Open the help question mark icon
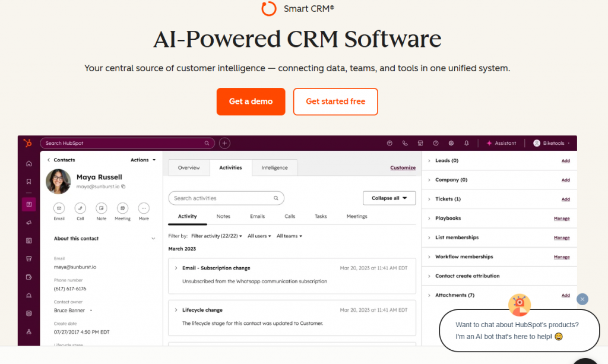Image resolution: width=608 pixels, height=364 pixels. point(436,143)
